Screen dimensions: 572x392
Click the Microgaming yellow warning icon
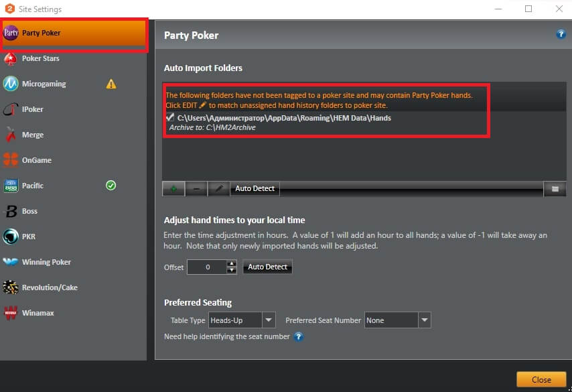pyautogui.click(x=111, y=84)
